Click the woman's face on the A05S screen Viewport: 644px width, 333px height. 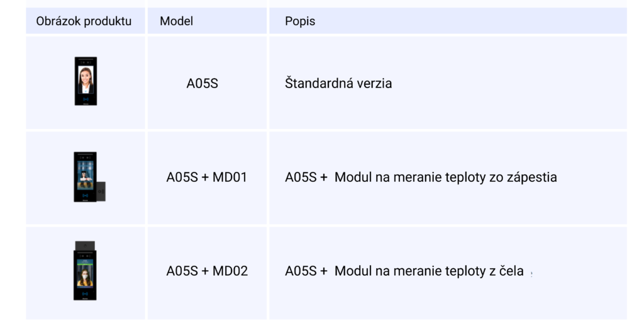[86, 76]
